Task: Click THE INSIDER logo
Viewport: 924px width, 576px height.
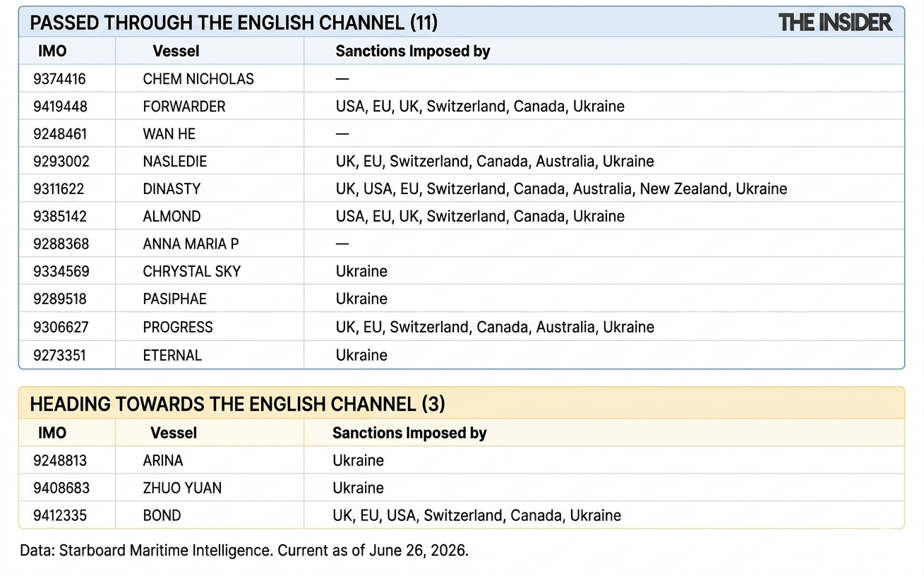Action: (x=836, y=23)
